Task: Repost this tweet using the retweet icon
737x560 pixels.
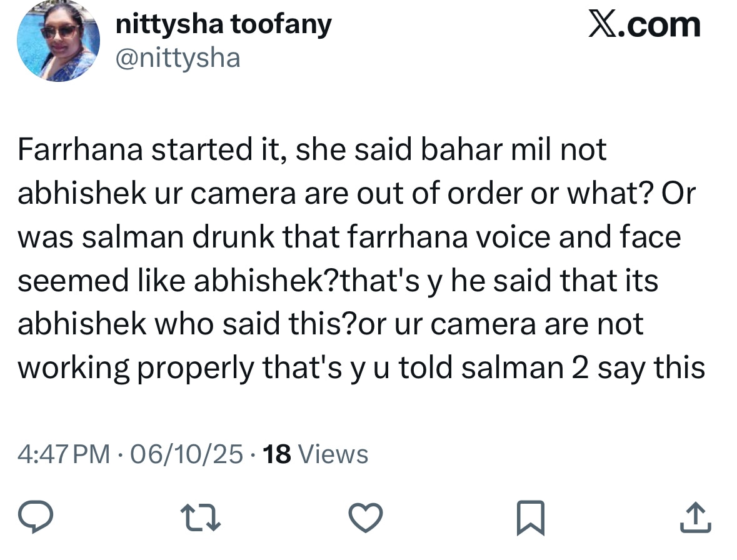Action: tap(201, 519)
